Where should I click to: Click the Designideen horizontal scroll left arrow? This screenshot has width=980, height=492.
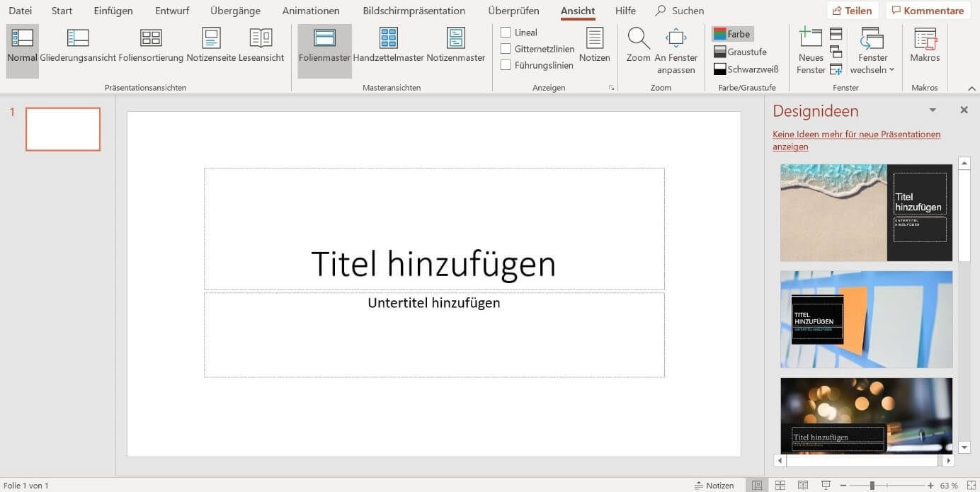tap(780, 461)
